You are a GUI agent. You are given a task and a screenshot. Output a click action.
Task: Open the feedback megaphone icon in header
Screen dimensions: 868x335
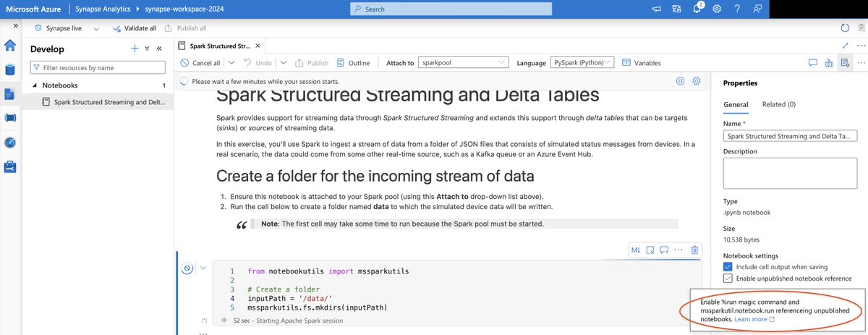click(656, 9)
